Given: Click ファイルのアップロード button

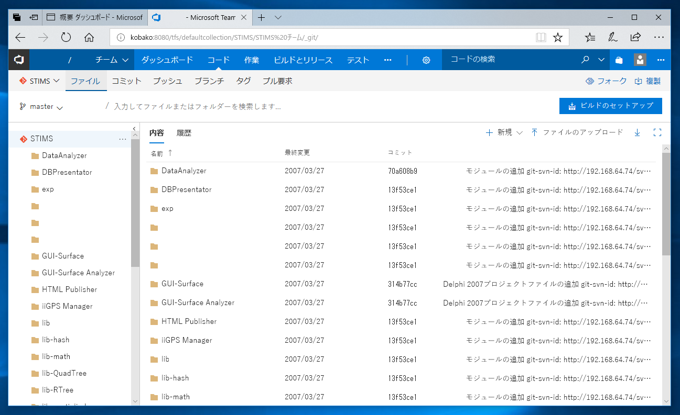Looking at the screenshot, I should coord(577,133).
